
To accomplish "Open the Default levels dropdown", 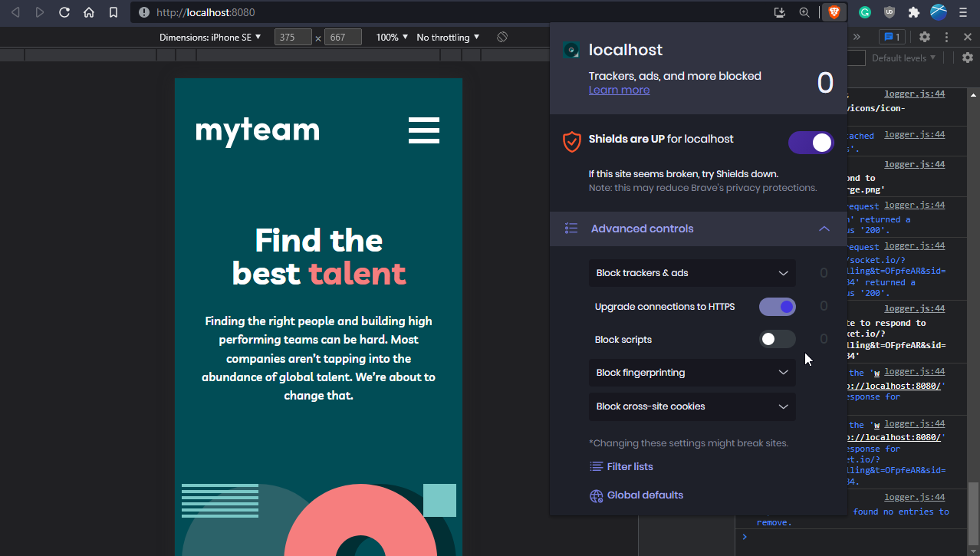I will tap(904, 58).
